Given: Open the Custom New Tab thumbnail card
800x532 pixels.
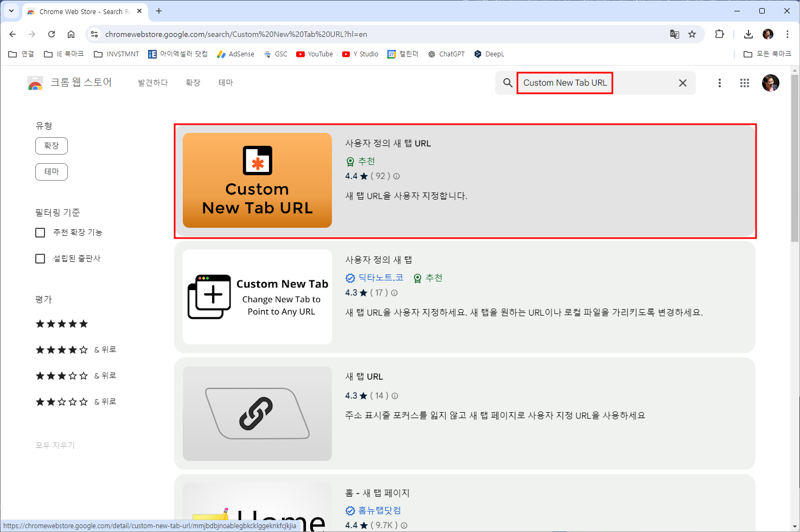Looking at the screenshot, I should click(x=257, y=297).
